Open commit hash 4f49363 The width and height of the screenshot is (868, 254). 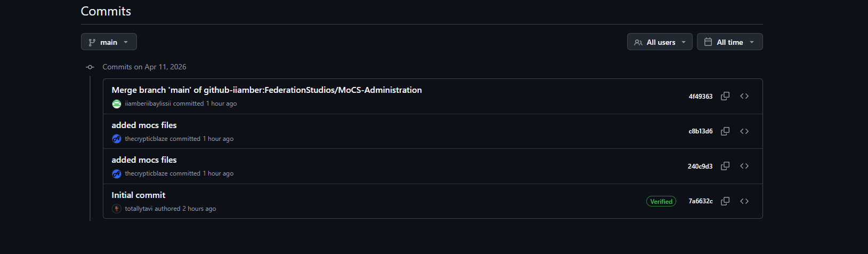[x=700, y=97]
